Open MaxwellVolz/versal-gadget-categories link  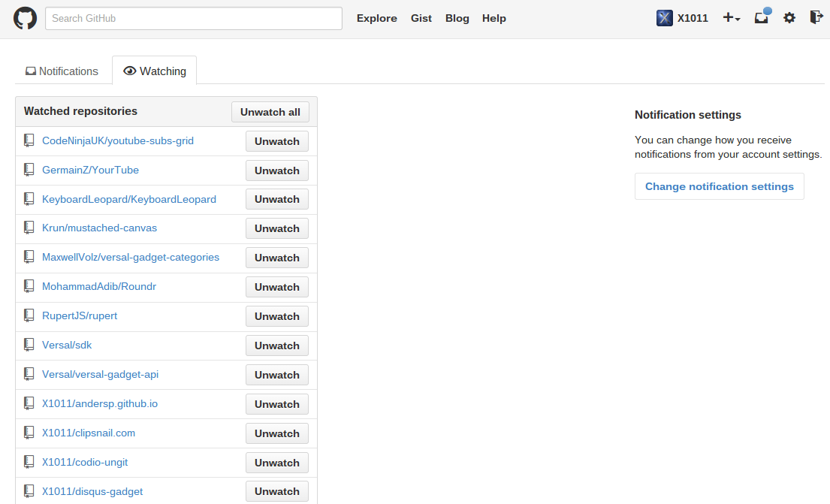point(131,257)
